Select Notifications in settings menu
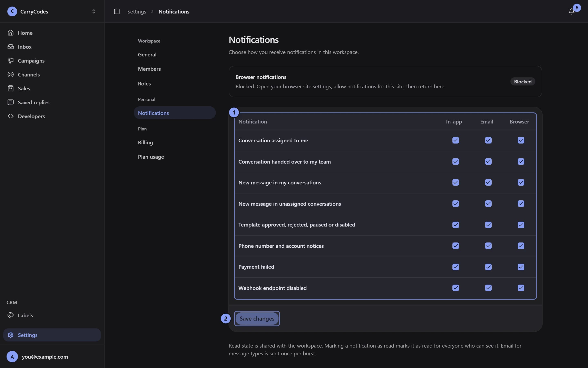Image resolution: width=588 pixels, height=368 pixels. tap(175, 113)
